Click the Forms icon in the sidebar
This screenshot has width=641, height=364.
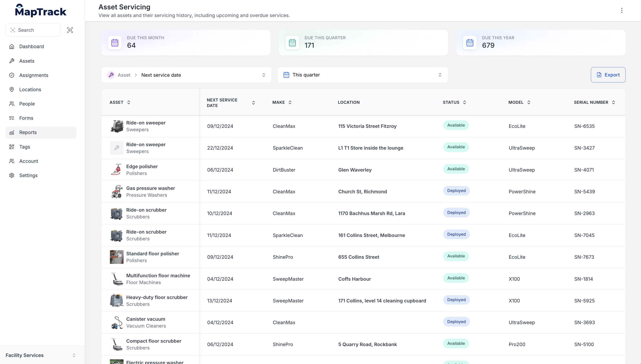(x=12, y=118)
